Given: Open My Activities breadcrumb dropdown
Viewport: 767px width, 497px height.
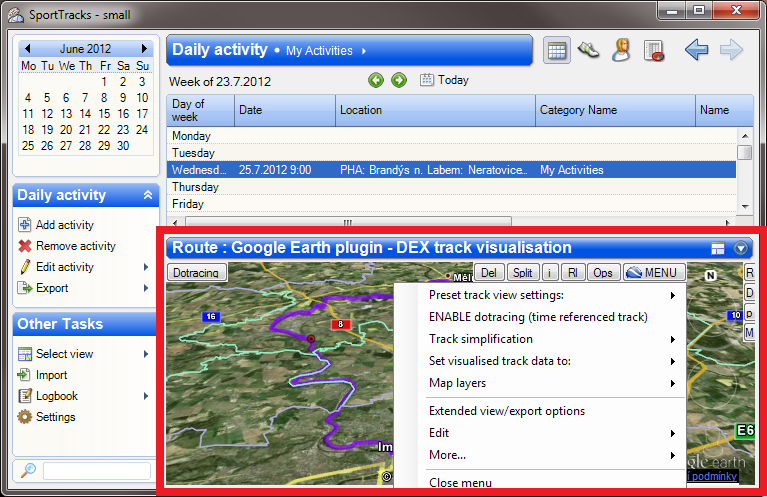Looking at the screenshot, I should [x=363, y=51].
